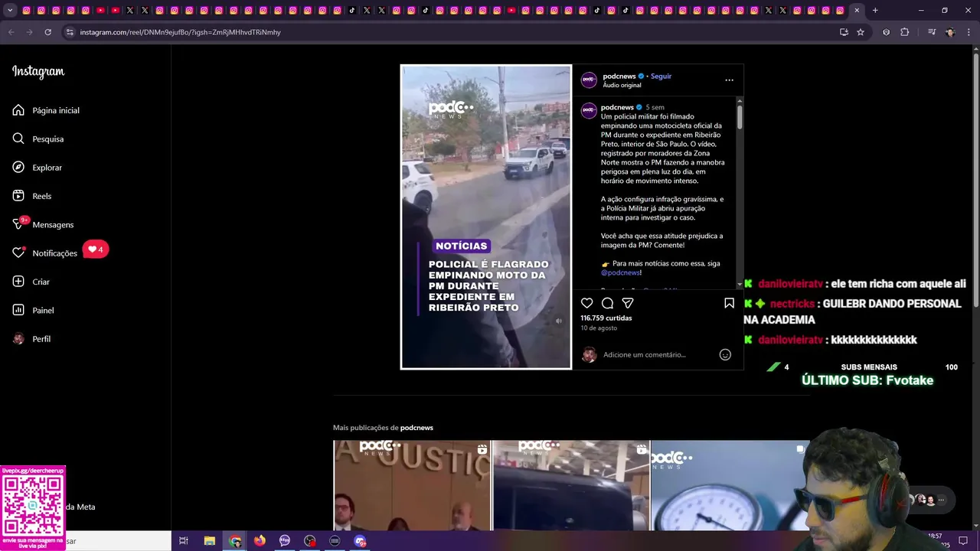Open the Notificações panel
Viewport: 980px width, 551px height.
[45, 253]
